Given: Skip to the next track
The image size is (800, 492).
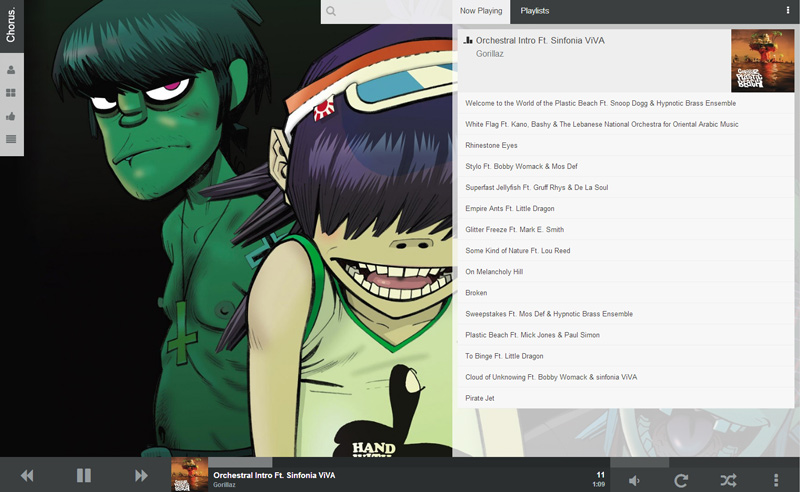Looking at the screenshot, I should (x=141, y=476).
